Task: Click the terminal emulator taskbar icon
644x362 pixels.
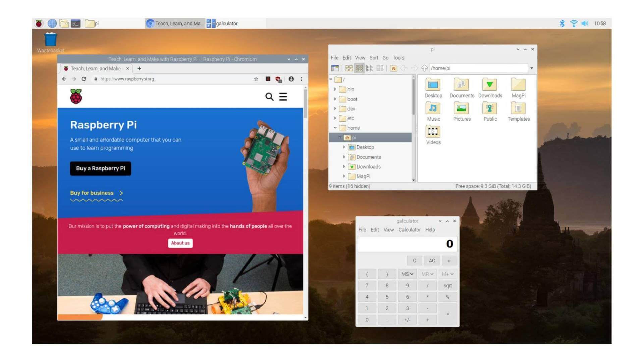Action: (x=75, y=23)
